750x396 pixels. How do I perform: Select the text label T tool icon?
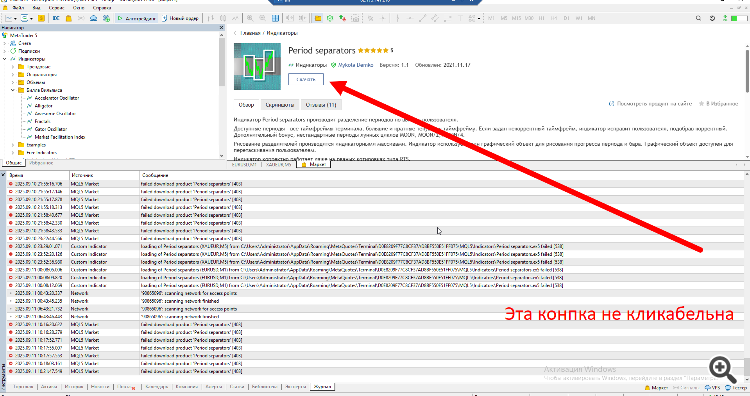point(460,18)
